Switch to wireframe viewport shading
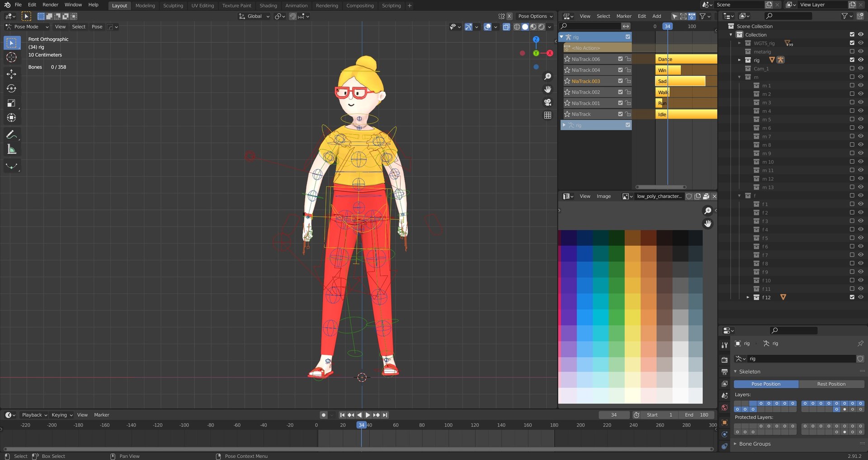This screenshot has width=868, height=460. tap(517, 27)
